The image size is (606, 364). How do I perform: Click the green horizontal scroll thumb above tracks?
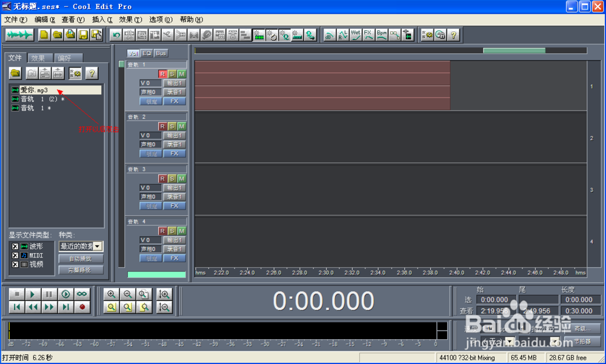point(514,51)
